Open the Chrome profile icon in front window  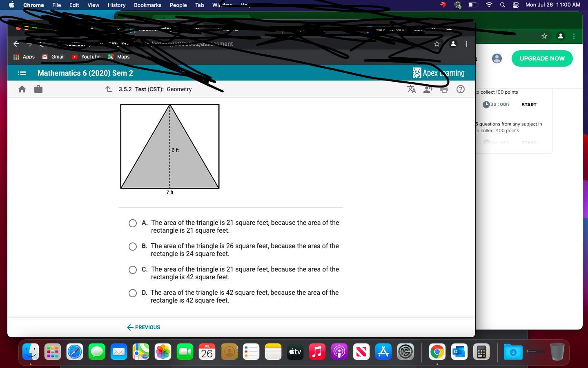[x=453, y=44]
